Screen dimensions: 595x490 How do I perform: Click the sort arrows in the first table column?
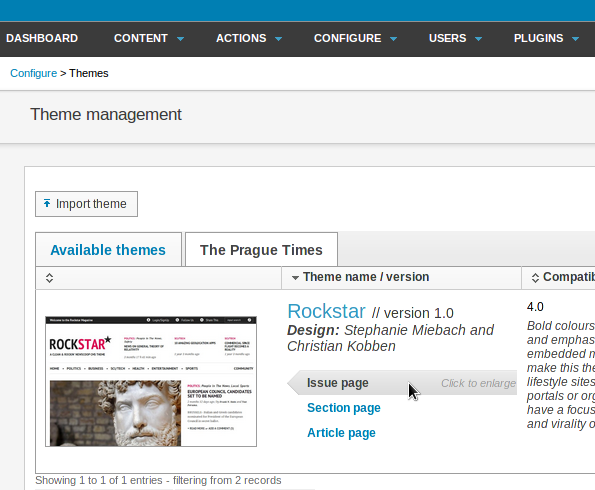[49, 278]
